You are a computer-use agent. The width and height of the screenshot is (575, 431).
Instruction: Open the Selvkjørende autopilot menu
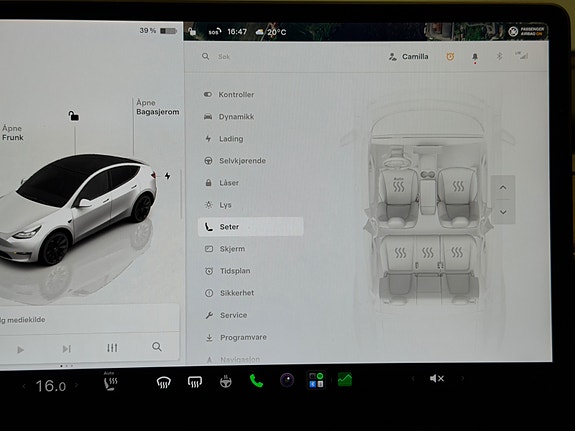(x=235, y=161)
